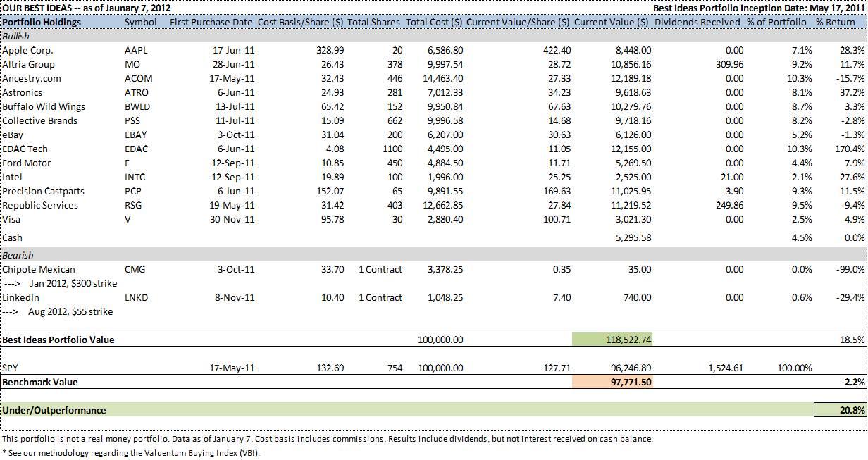Select Precision Castparts share price 169.63

tap(557, 191)
